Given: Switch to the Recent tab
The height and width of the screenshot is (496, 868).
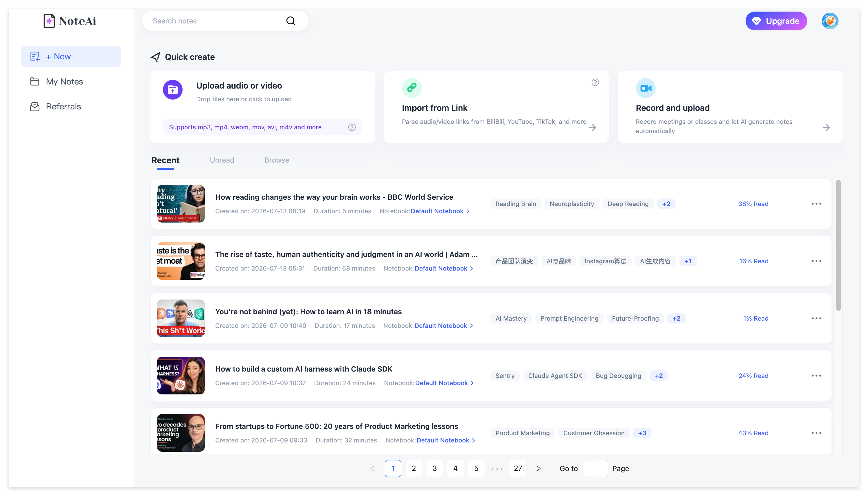Looking at the screenshot, I should (165, 160).
